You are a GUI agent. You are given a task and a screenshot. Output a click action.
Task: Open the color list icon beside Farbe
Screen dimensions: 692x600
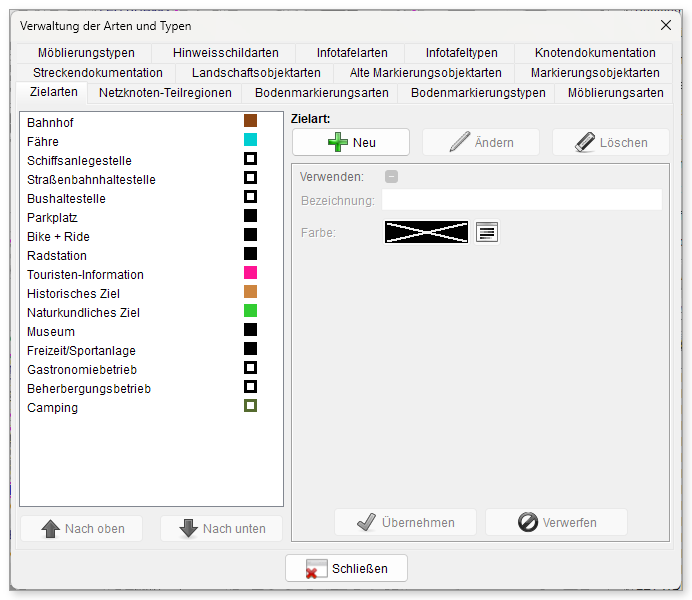[487, 232]
